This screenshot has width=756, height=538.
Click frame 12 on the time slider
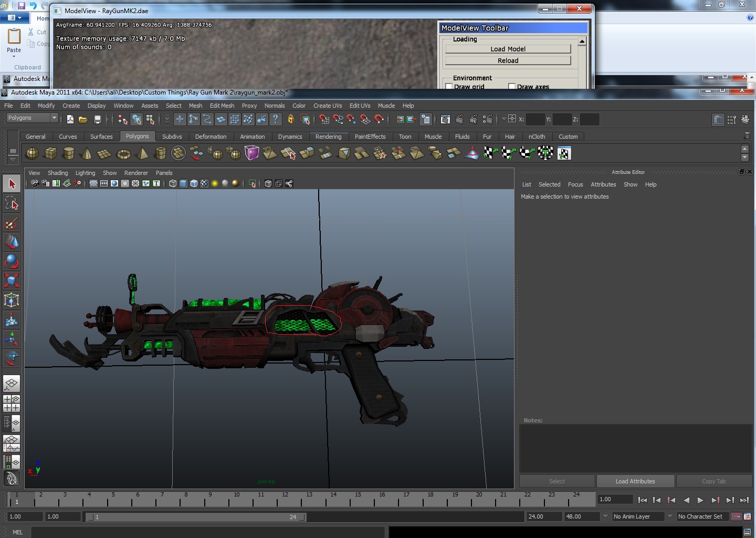(285, 498)
